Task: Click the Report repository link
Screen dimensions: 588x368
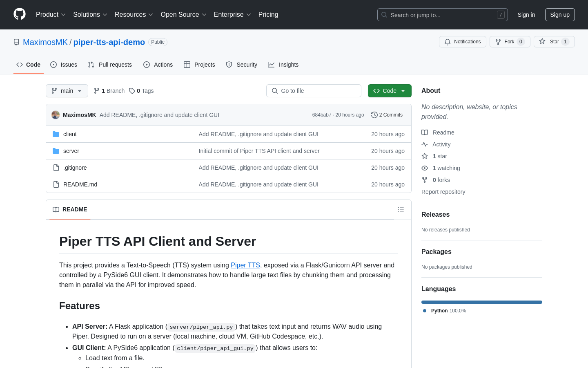Action: point(443,192)
